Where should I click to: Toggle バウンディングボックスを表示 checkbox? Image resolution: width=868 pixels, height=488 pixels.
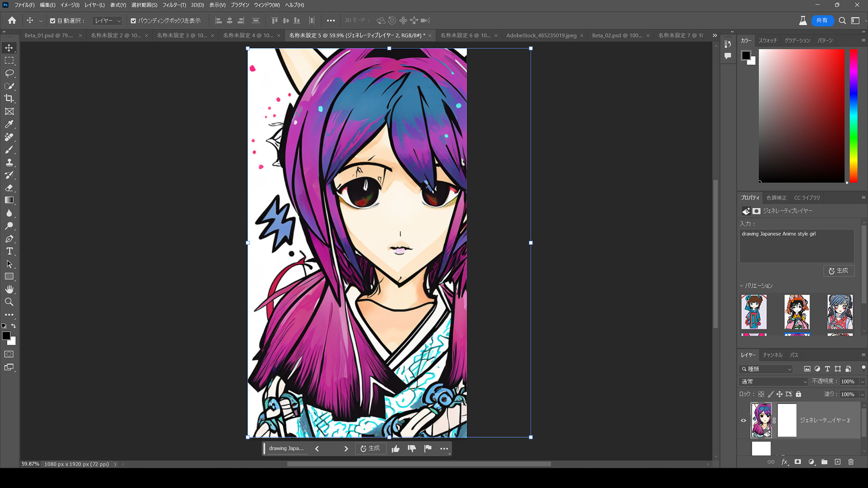point(133,21)
